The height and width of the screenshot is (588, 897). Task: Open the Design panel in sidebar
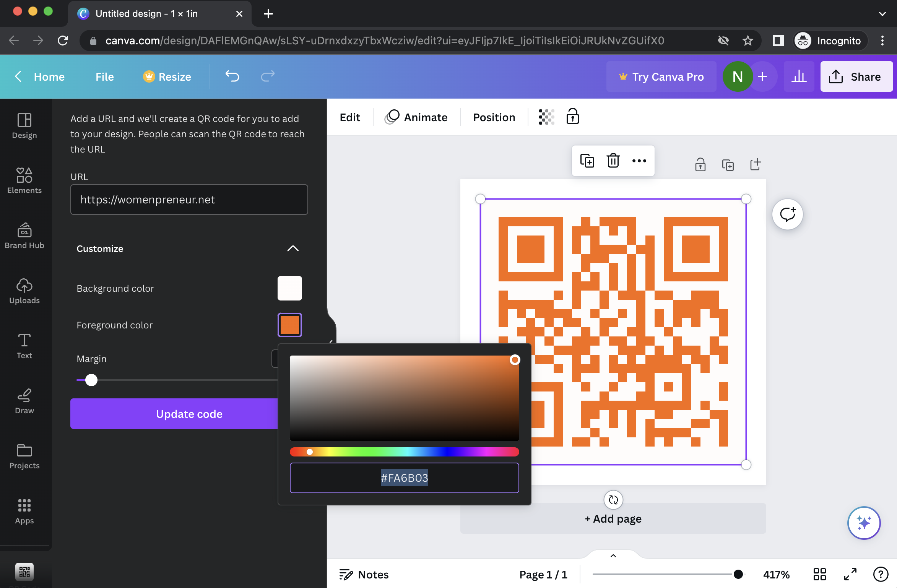click(24, 126)
